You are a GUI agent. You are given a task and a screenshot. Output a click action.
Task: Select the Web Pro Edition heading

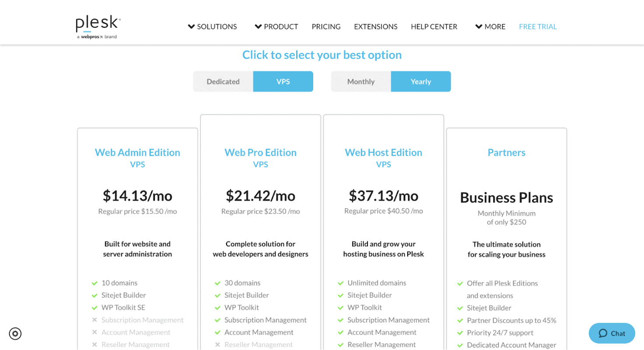click(260, 152)
